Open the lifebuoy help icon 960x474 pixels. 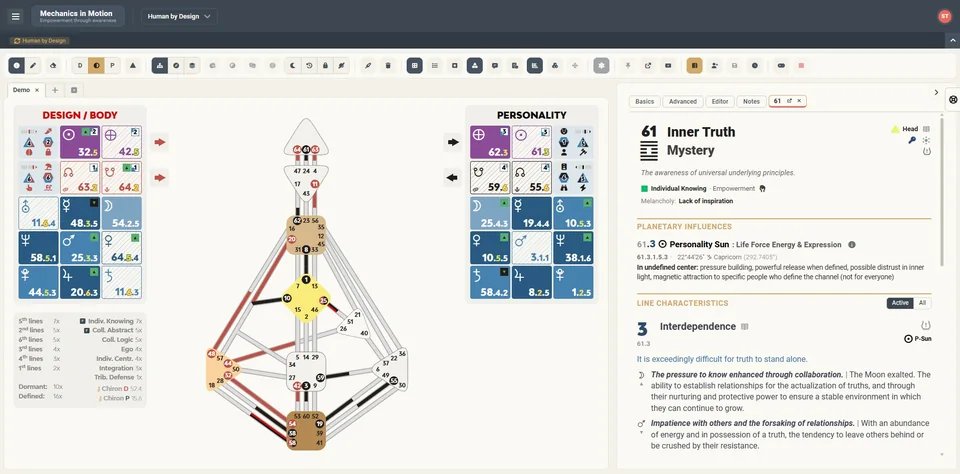953,99
